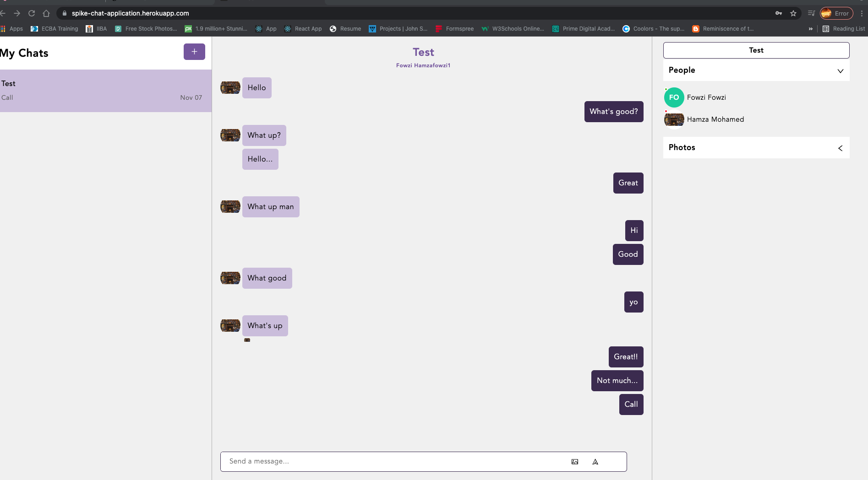Open the Formspree bookmark
868x480 pixels.
click(x=454, y=29)
